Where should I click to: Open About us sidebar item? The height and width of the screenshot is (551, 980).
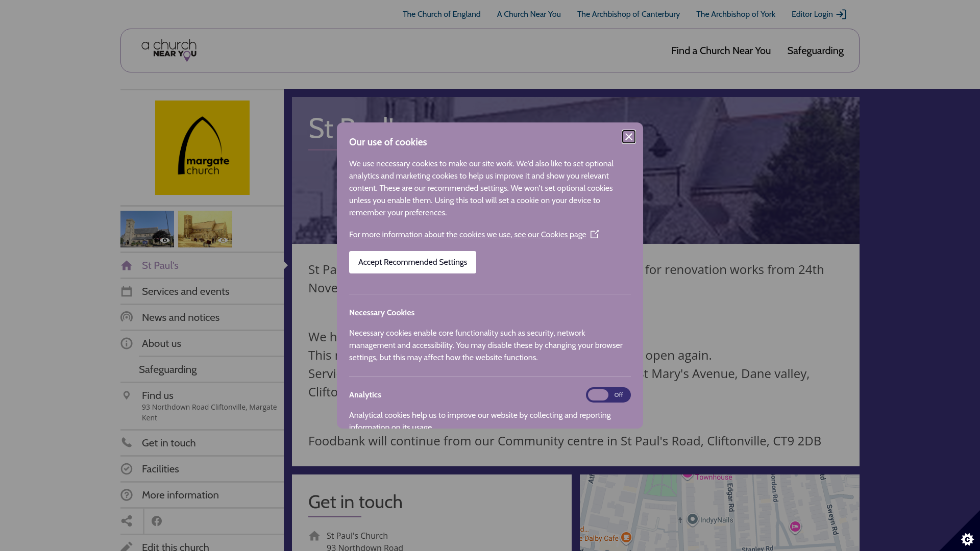point(202,343)
